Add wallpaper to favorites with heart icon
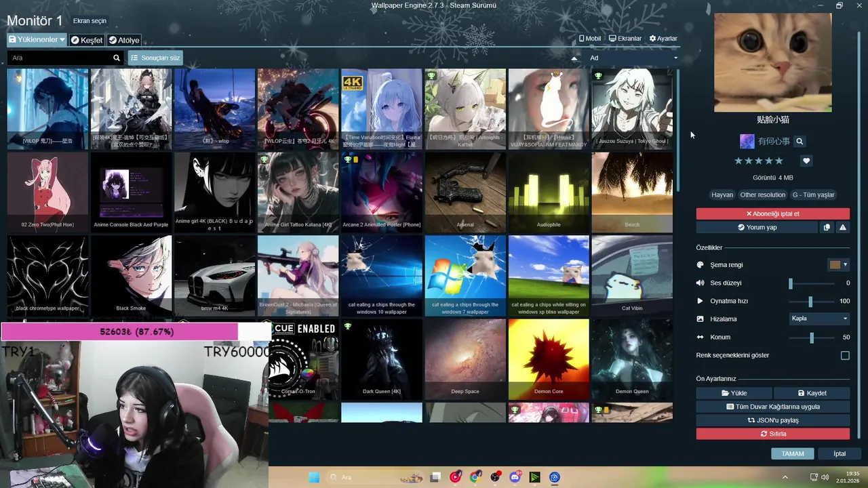The image size is (868, 488). (x=806, y=161)
